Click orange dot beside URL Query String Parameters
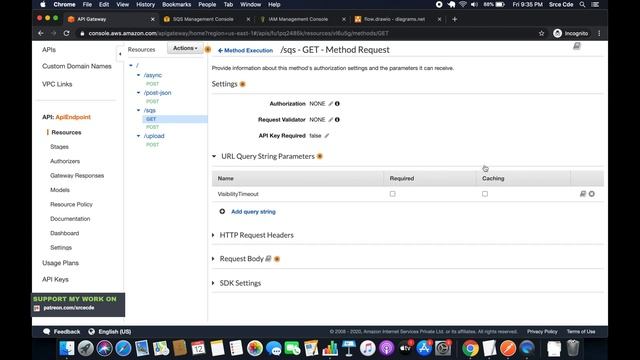Image resolution: width=640 pixels, height=360 pixels. [x=320, y=156]
